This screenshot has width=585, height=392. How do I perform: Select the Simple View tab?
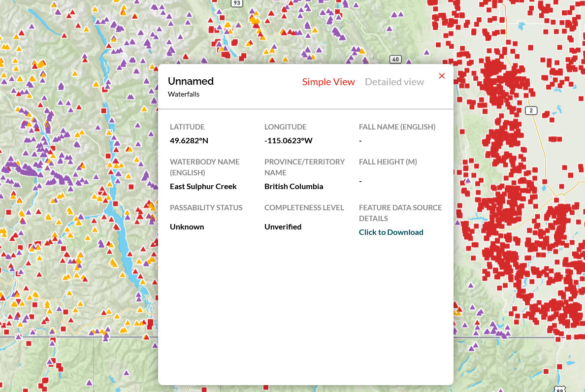[x=328, y=82]
